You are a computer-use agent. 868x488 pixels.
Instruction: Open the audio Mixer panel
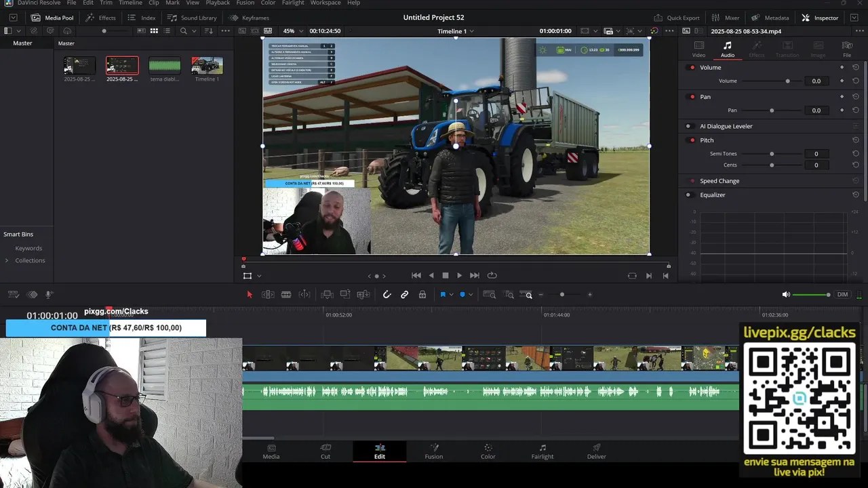[725, 18]
